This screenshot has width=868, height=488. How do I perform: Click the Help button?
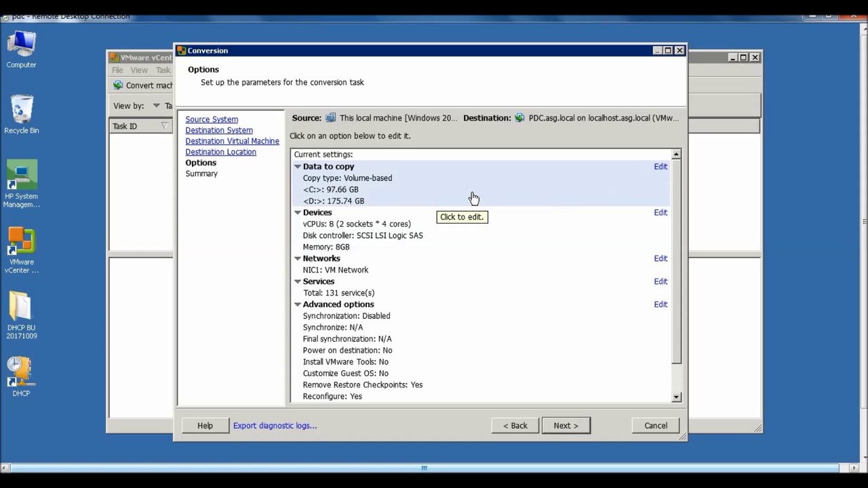click(205, 426)
